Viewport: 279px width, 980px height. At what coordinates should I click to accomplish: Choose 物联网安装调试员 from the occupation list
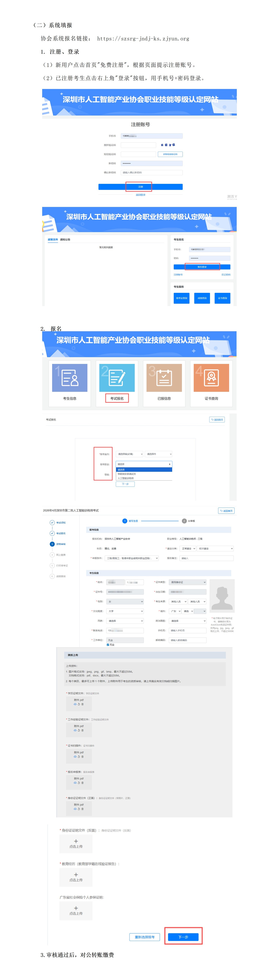coord(127,474)
